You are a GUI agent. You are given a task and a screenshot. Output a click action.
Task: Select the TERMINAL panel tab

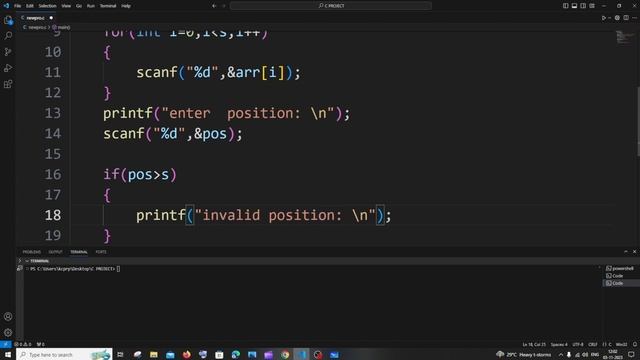[79, 252]
